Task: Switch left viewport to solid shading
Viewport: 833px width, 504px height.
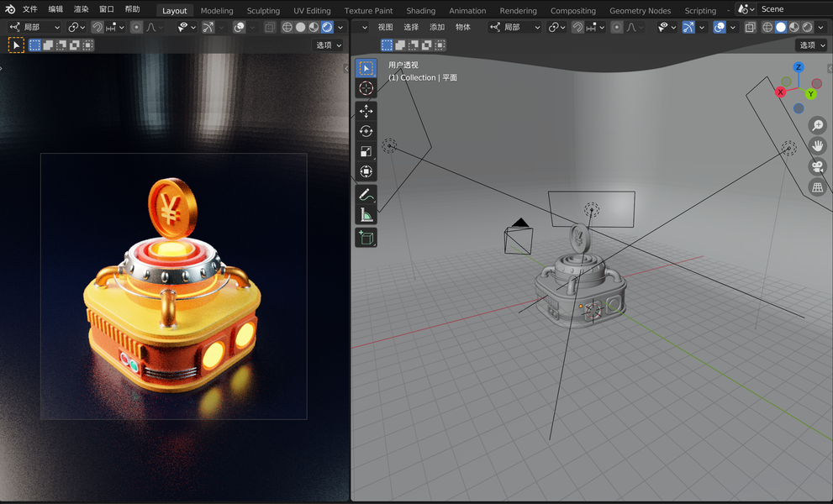Action: [x=301, y=27]
